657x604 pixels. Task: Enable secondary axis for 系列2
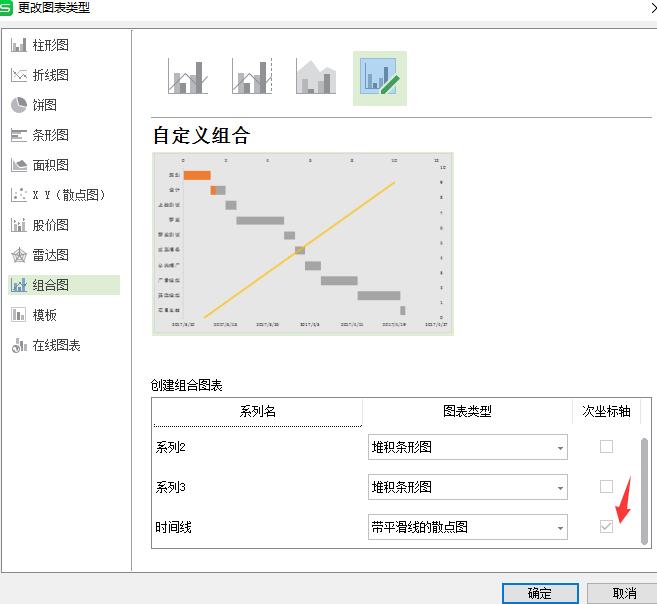click(606, 447)
